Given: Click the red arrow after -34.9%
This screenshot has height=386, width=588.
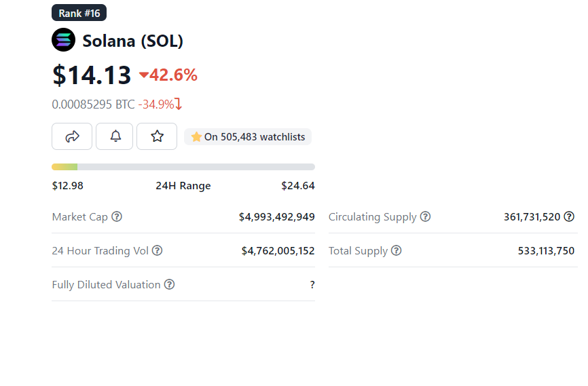Looking at the screenshot, I should 179,104.
